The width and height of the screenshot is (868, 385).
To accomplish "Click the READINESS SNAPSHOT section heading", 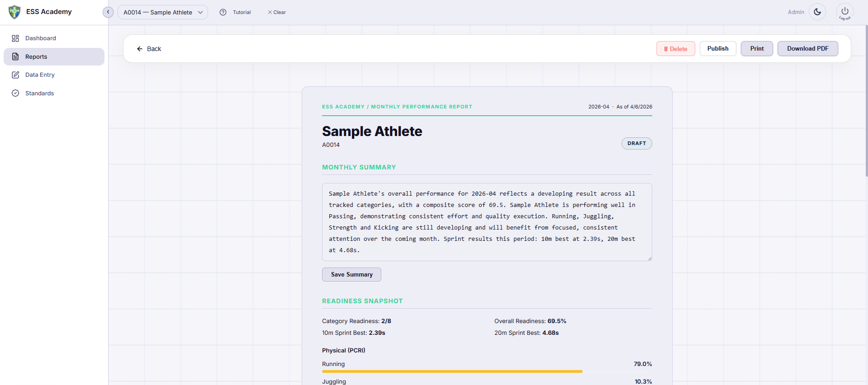I will [x=362, y=301].
